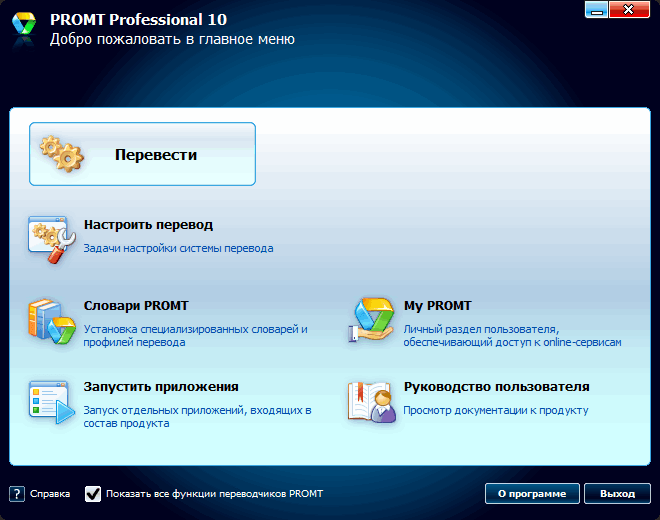The width and height of the screenshot is (660, 520).
Task: Select the Запустить приложения heading
Action: tap(161, 387)
